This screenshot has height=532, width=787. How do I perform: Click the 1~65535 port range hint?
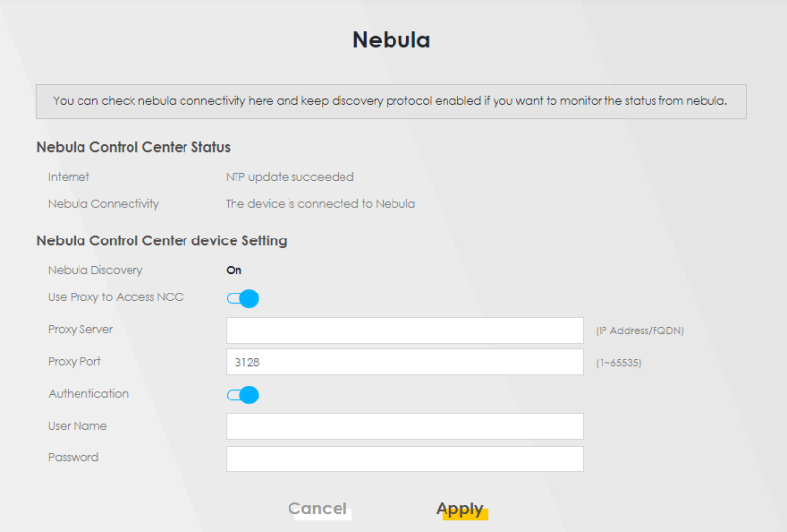click(618, 363)
